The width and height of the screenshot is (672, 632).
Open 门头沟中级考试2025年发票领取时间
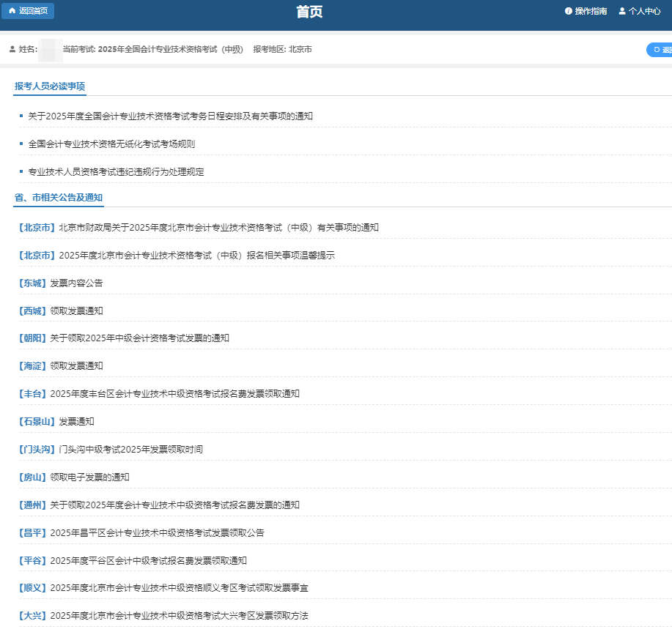coord(130,449)
